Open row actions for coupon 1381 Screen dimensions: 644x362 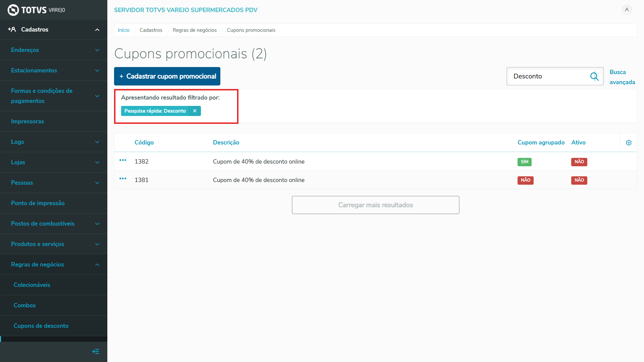[123, 179]
